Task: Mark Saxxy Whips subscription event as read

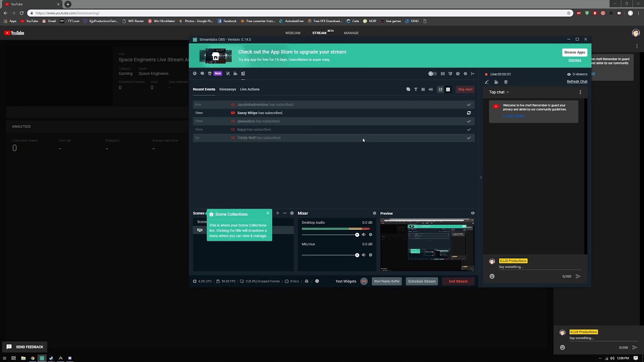Action: click(469, 113)
